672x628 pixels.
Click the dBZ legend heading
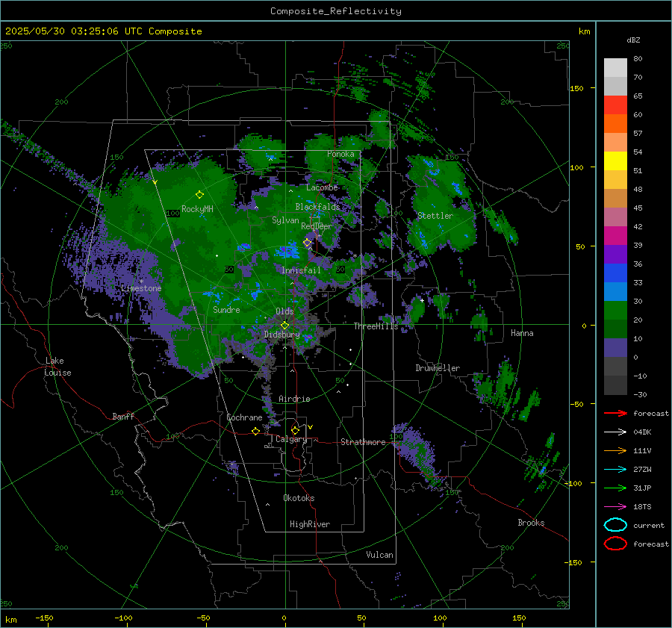coord(633,40)
